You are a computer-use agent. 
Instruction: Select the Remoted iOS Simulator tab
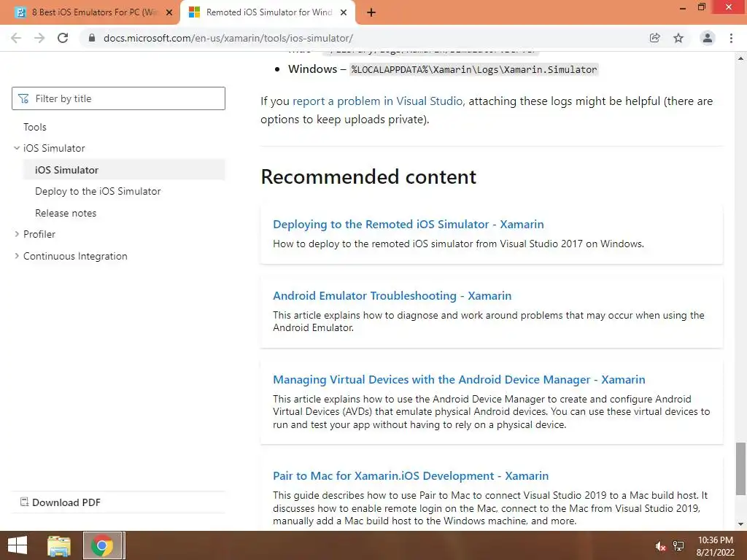tap(268, 12)
